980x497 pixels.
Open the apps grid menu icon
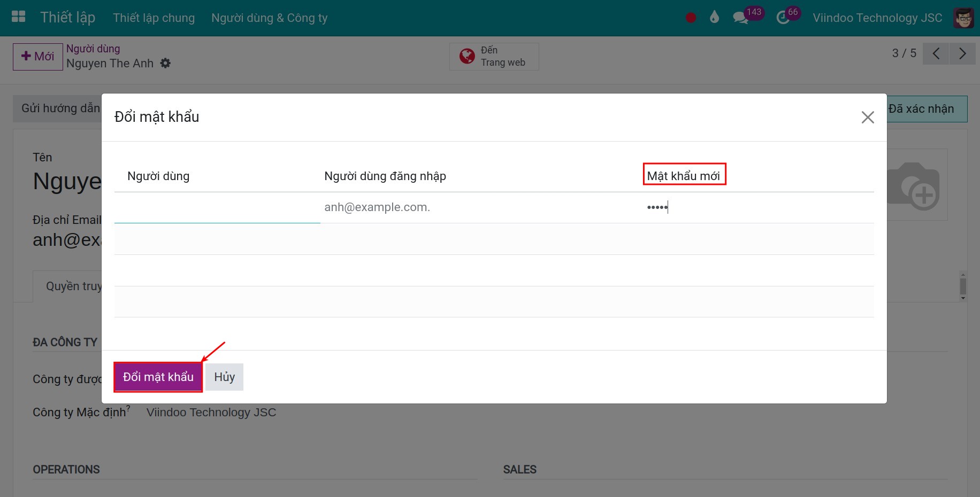coord(19,17)
